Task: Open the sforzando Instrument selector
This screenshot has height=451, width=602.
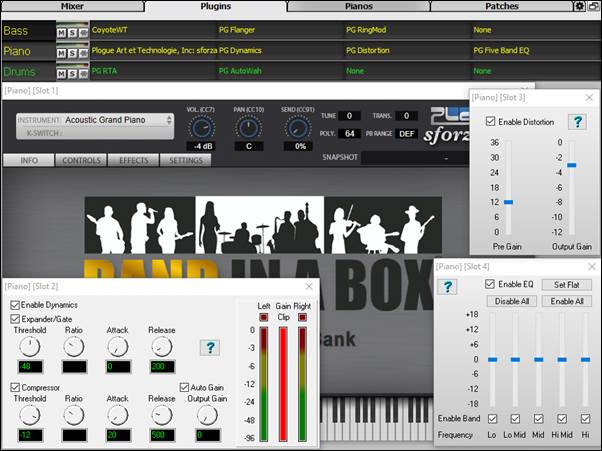Action: [x=95, y=120]
